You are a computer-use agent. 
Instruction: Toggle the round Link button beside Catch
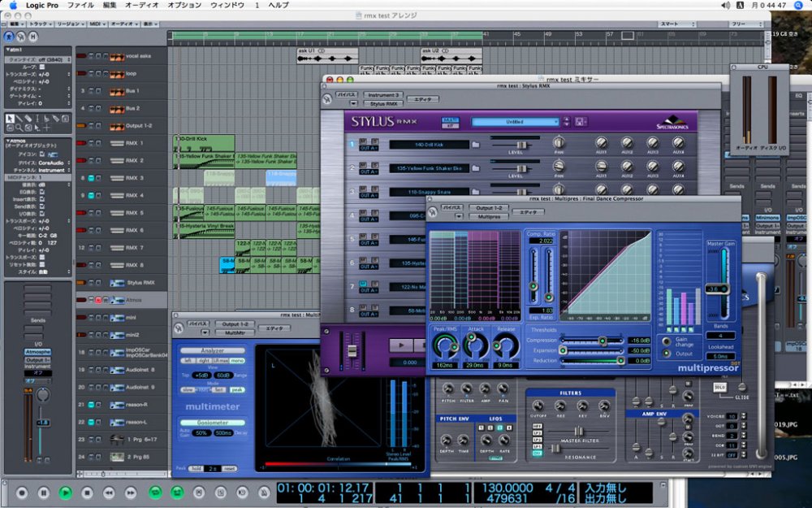coord(21,37)
